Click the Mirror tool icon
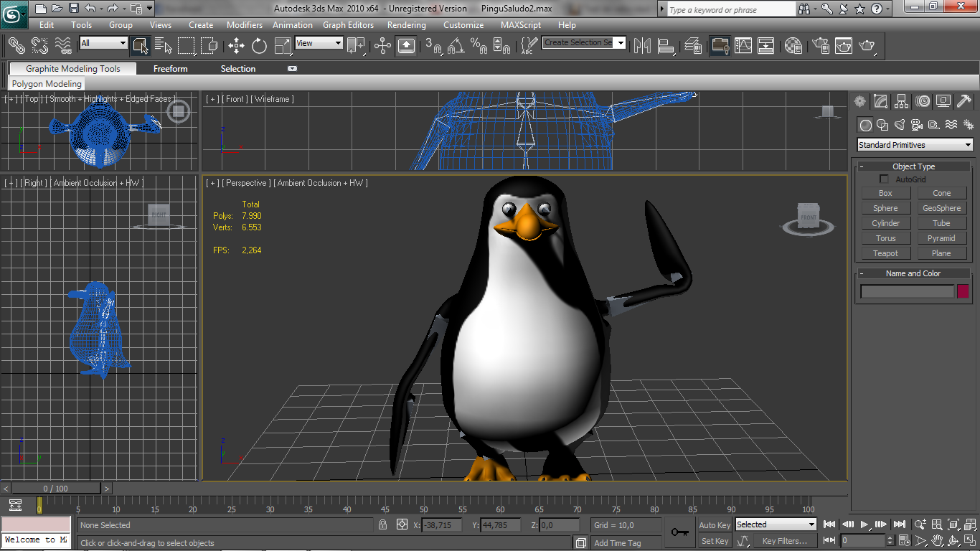980x551 pixels. (642, 46)
